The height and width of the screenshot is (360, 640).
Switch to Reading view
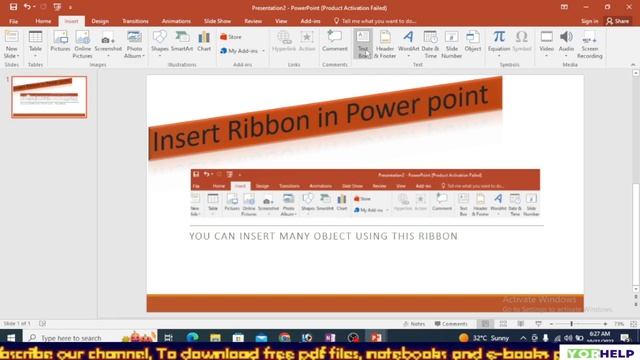coord(521,324)
